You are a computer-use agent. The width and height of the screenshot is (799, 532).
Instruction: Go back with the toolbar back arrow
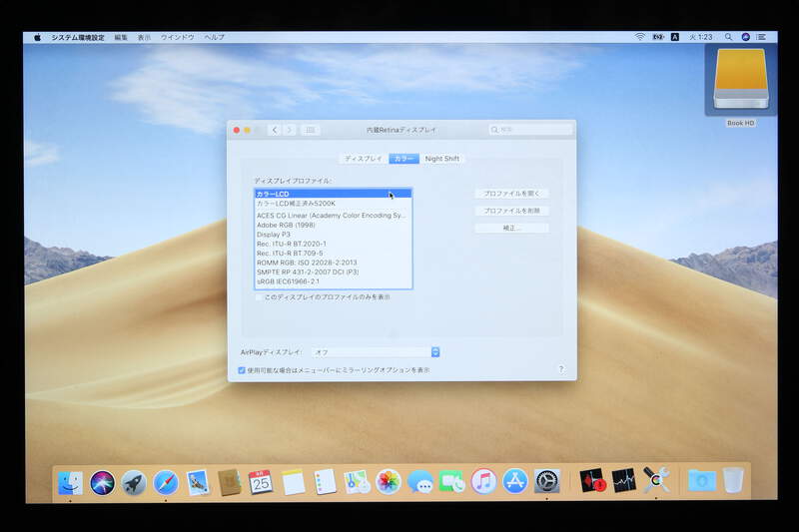coord(275,130)
